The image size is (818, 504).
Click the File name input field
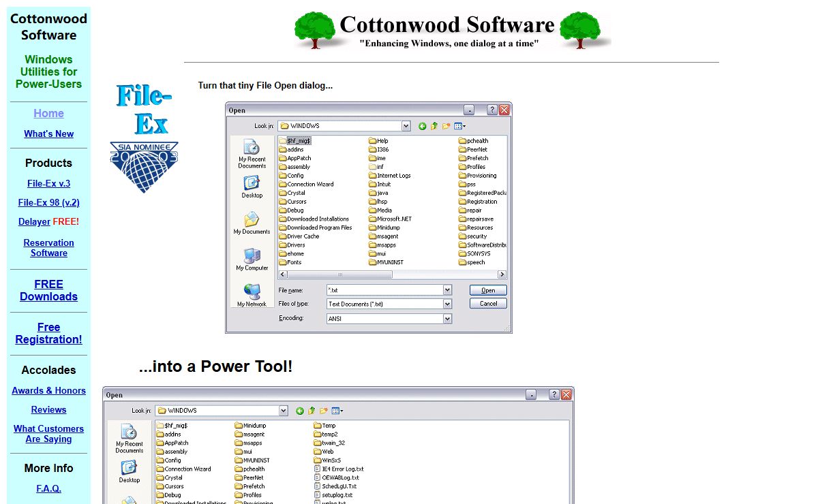384,290
